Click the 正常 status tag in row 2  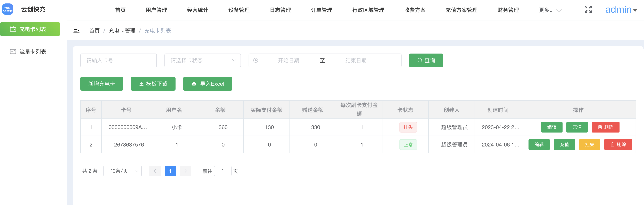[x=408, y=145]
